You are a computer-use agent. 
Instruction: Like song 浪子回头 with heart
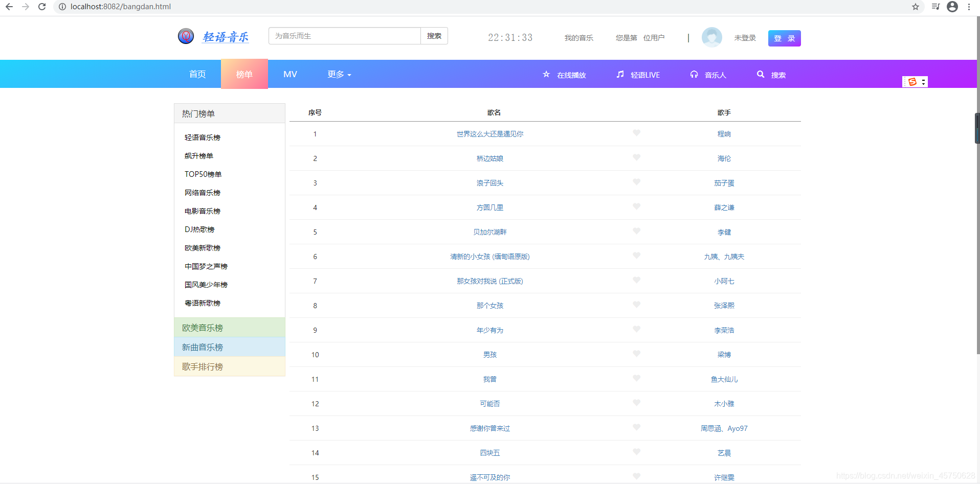click(x=636, y=182)
